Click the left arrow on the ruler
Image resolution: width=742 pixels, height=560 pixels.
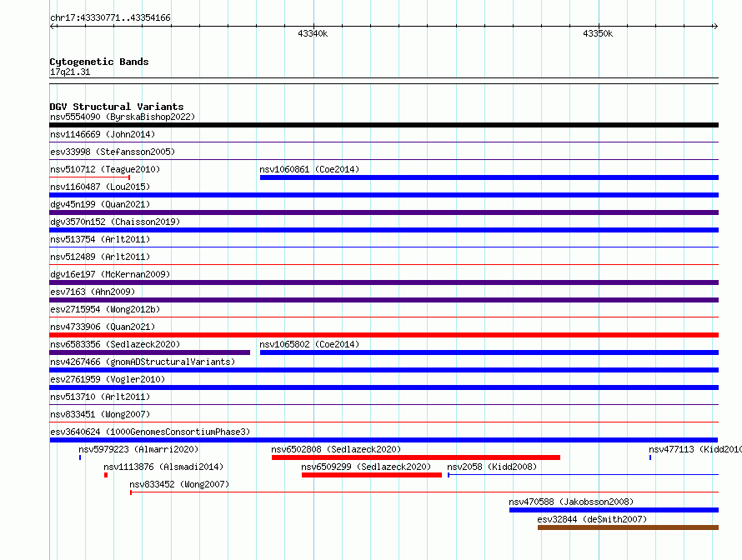coord(53,27)
